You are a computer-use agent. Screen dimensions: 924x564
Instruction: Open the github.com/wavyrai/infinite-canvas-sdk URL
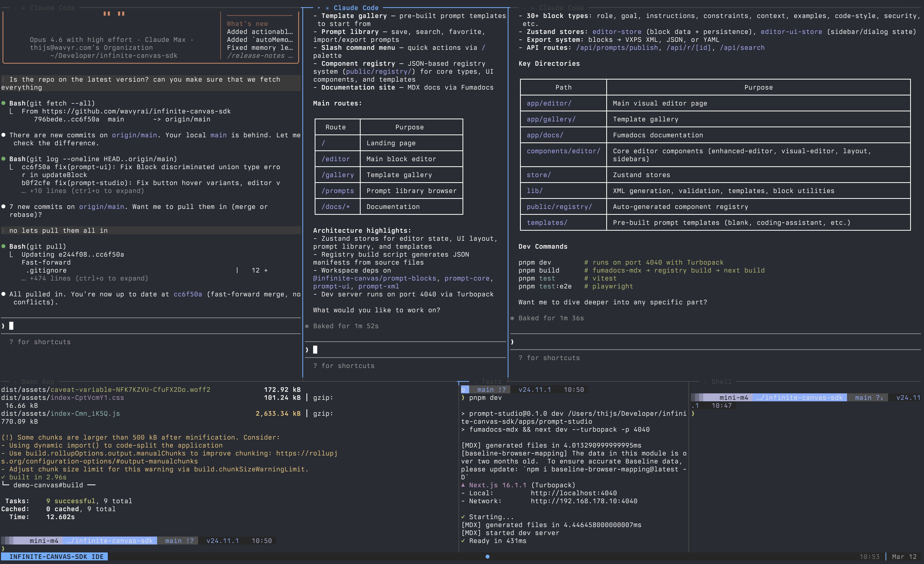[x=136, y=111]
